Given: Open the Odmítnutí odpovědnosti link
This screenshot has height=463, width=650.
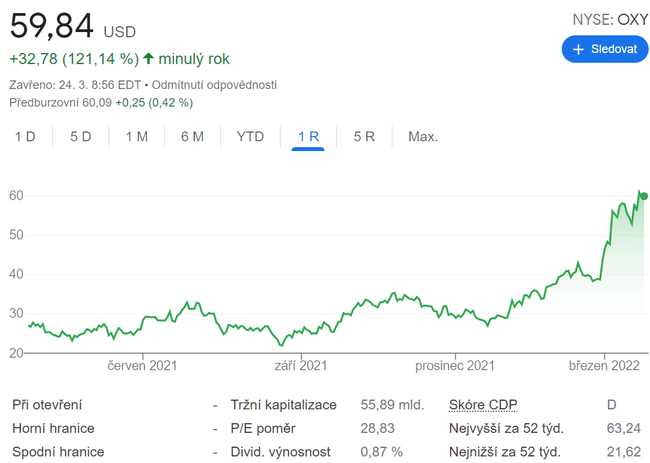Looking at the screenshot, I should click(x=217, y=85).
